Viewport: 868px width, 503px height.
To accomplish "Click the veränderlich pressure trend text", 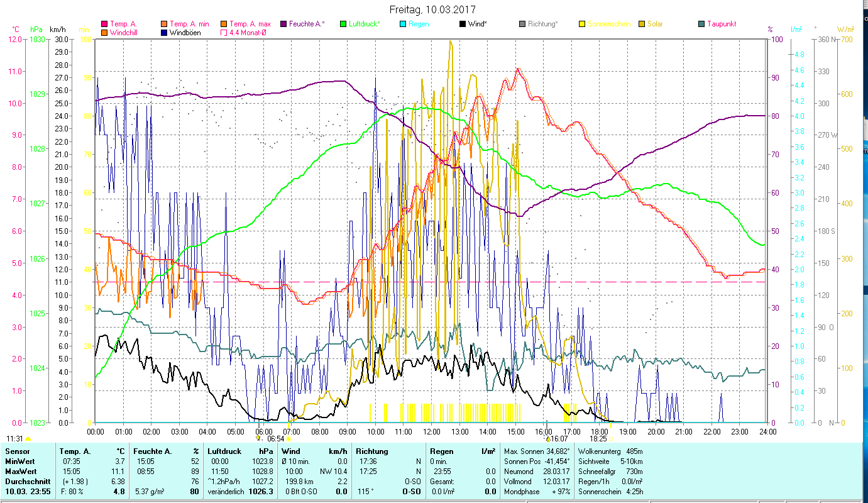I will [226, 492].
